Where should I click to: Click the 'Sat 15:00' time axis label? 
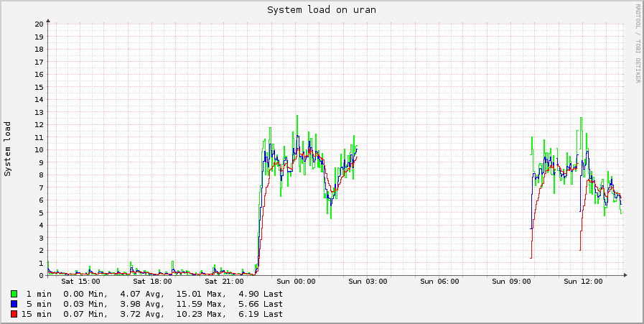[x=81, y=282]
